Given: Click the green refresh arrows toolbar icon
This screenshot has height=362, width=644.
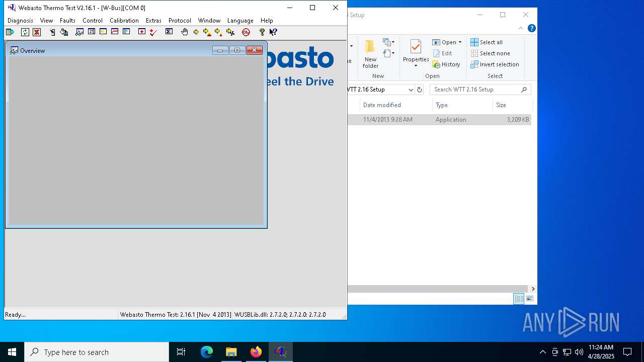Looking at the screenshot, I should (25, 32).
